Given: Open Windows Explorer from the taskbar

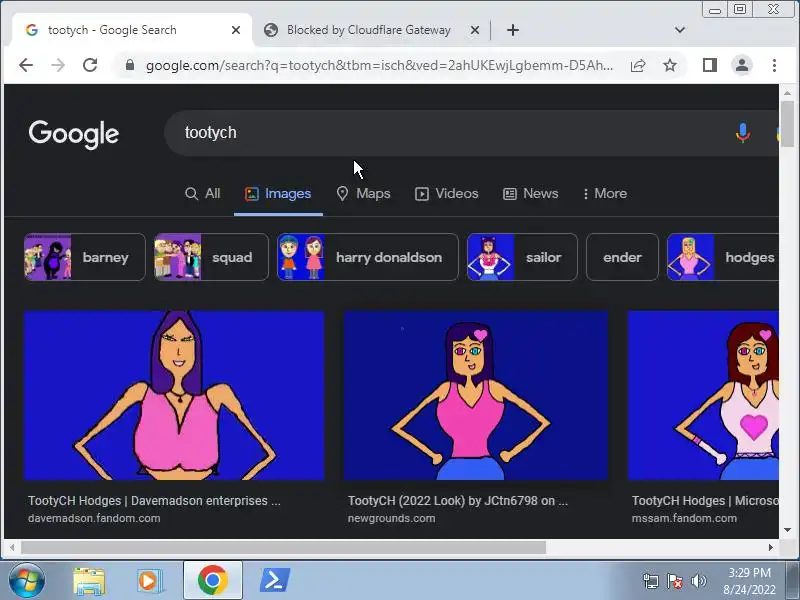Looking at the screenshot, I should coord(89,581).
